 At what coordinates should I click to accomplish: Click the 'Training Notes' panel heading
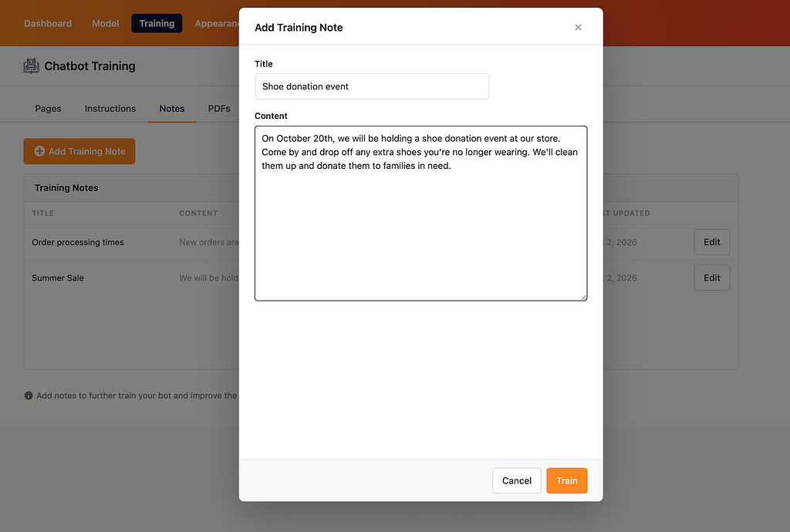pos(66,187)
